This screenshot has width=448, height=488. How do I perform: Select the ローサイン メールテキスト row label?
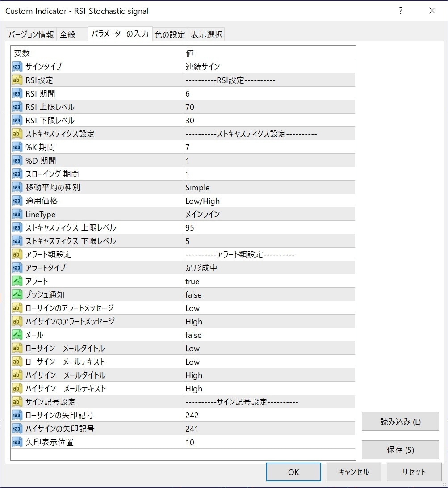point(65,362)
